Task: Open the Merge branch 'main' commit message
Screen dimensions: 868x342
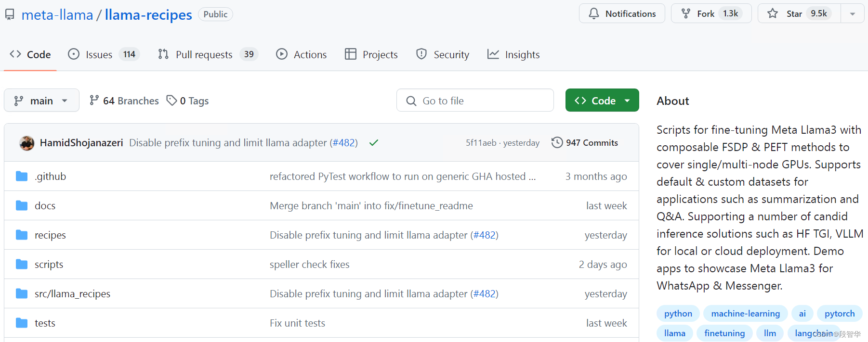Action: (x=371, y=206)
